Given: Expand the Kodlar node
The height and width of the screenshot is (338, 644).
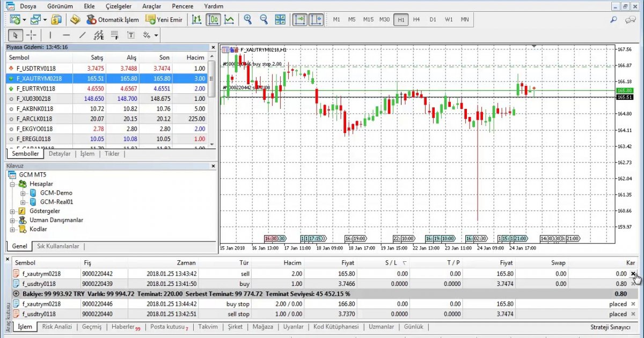Looking at the screenshot, I should coord(12,230).
